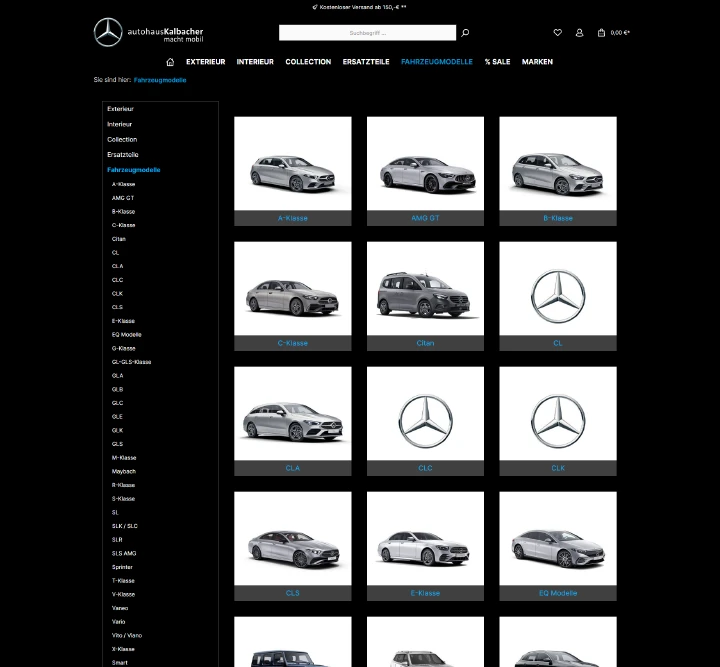The height and width of the screenshot is (667, 720).
Task: Select Interieur in the sidebar
Action: [x=119, y=124]
